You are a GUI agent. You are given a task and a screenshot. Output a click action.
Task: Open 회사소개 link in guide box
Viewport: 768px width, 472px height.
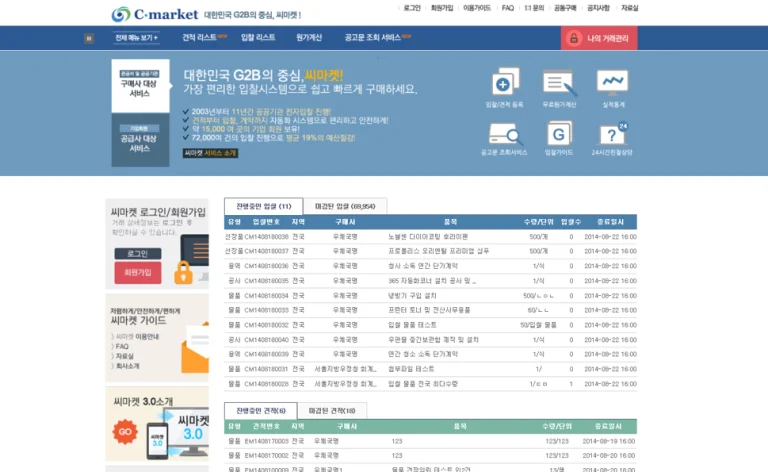(127, 366)
